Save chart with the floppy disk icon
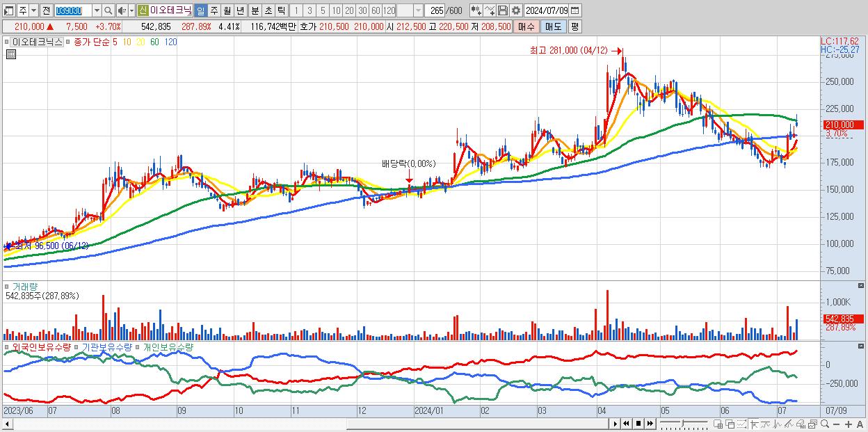 503,10
